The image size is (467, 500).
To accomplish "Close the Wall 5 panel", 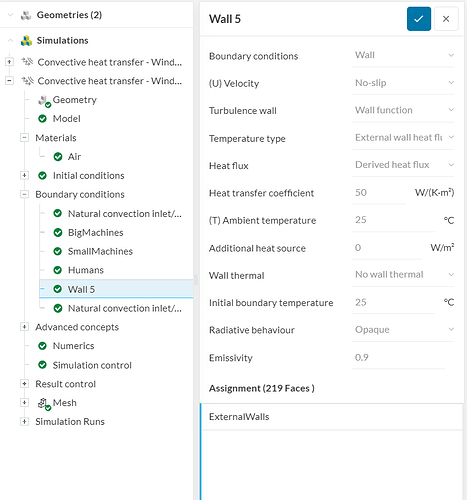I will [x=446, y=19].
